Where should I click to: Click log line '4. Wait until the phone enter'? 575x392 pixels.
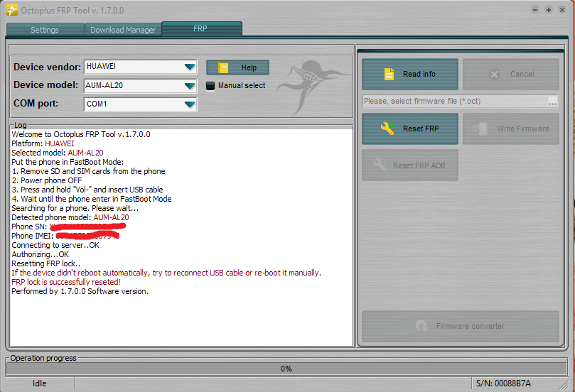point(92,199)
